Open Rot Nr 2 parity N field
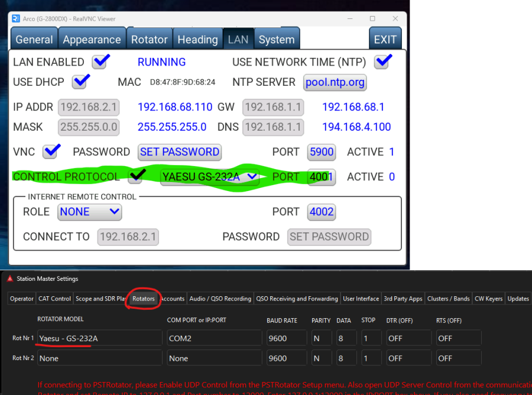The height and width of the screenshot is (395, 532). click(x=322, y=358)
